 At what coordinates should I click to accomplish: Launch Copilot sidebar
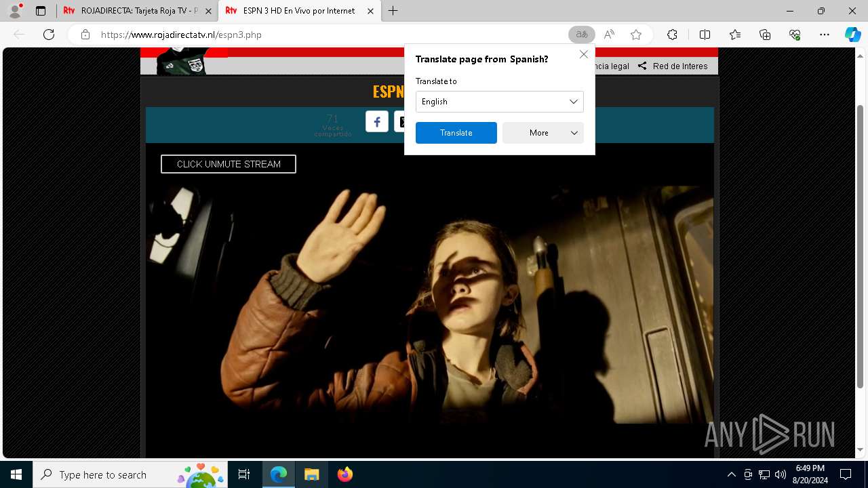852,35
